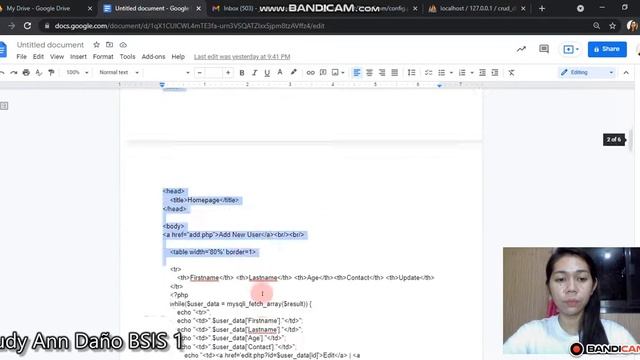Select left align
Image resolution: width=640 pixels, height=360 pixels.
pyautogui.click(x=357, y=73)
